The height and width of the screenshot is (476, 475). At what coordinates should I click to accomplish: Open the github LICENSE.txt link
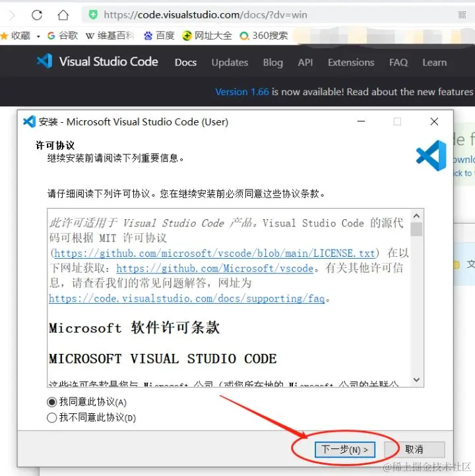pyautogui.click(x=214, y=253)
